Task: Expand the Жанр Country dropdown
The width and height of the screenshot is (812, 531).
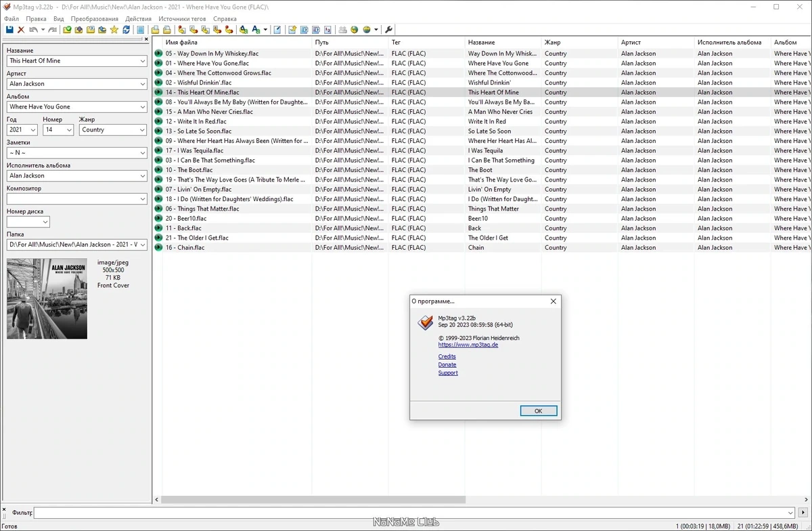Action: 141,129
